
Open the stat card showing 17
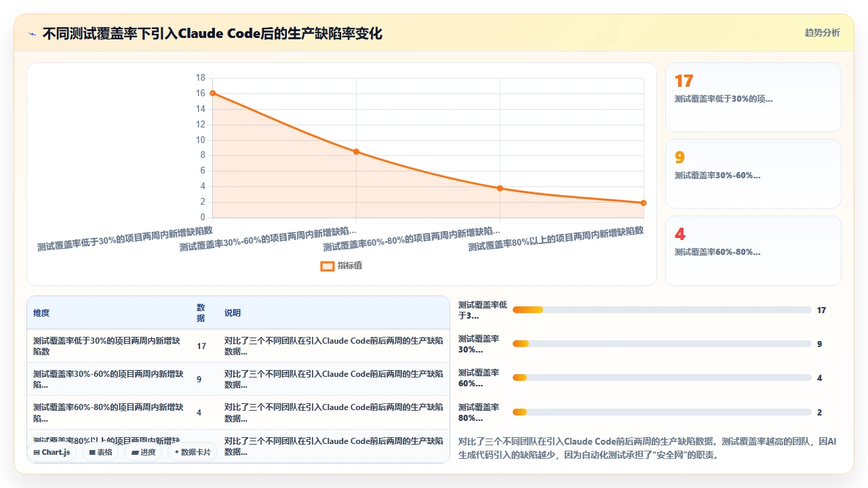pos(753,97)
